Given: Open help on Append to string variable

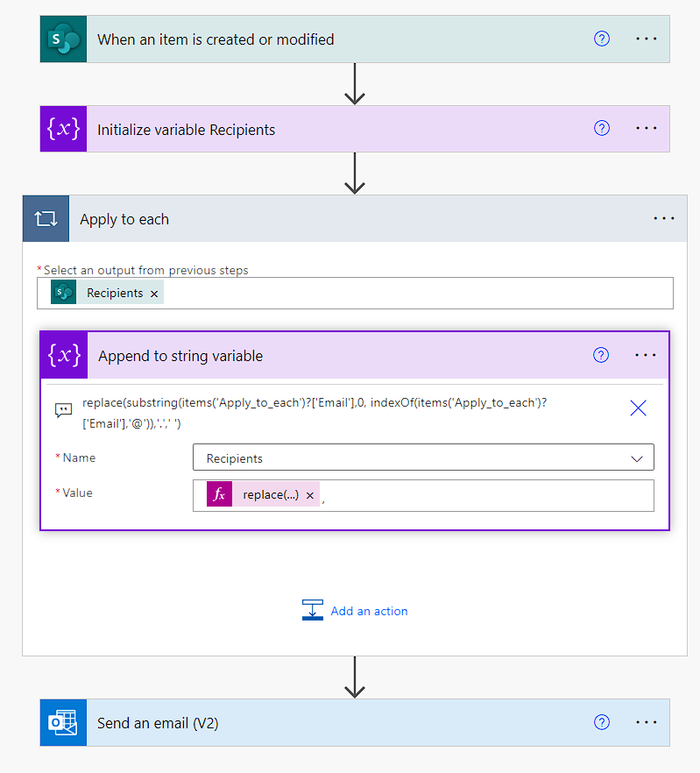Looking at the screenshot, I should coord(601,355).
